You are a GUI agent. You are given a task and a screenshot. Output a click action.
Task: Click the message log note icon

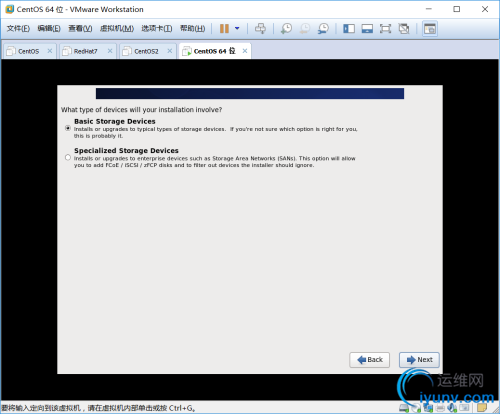482,408
